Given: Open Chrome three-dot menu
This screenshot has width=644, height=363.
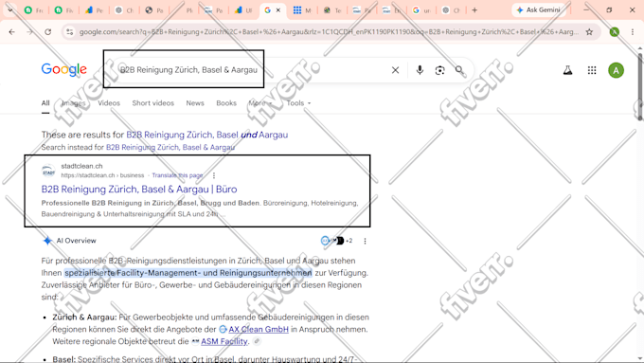Looking at the screenshot, I should [633, 31].
